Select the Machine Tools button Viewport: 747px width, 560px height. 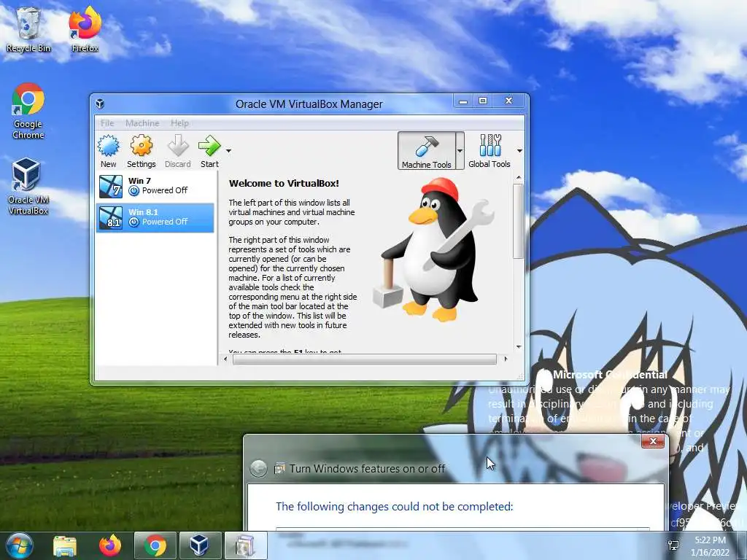coord(426,151)
